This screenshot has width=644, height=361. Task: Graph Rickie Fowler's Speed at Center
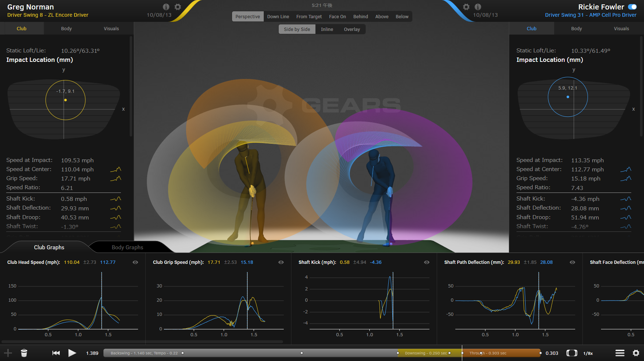626,170
